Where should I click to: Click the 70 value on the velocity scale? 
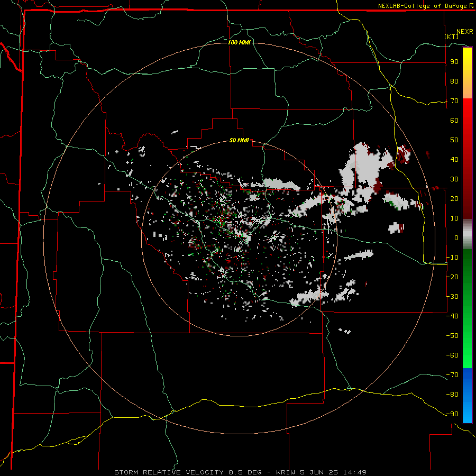454,101
